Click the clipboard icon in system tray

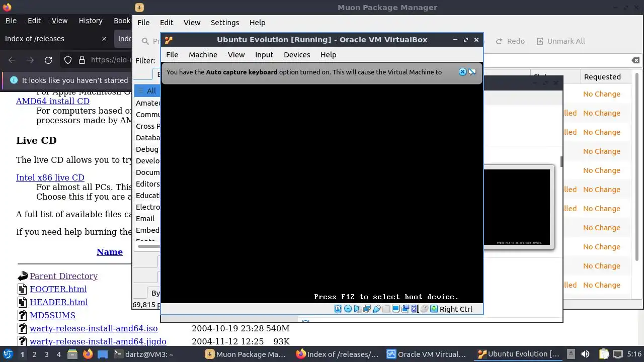coord(604,354)
